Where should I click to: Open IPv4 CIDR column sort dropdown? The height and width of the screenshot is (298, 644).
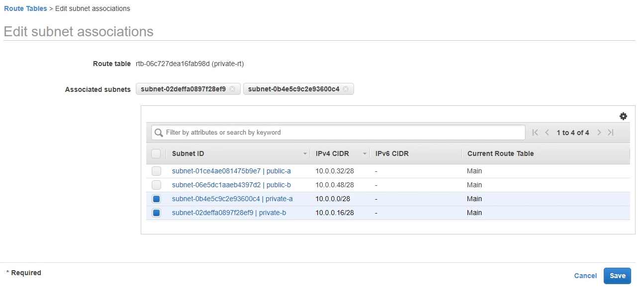[x=365, y=154]
